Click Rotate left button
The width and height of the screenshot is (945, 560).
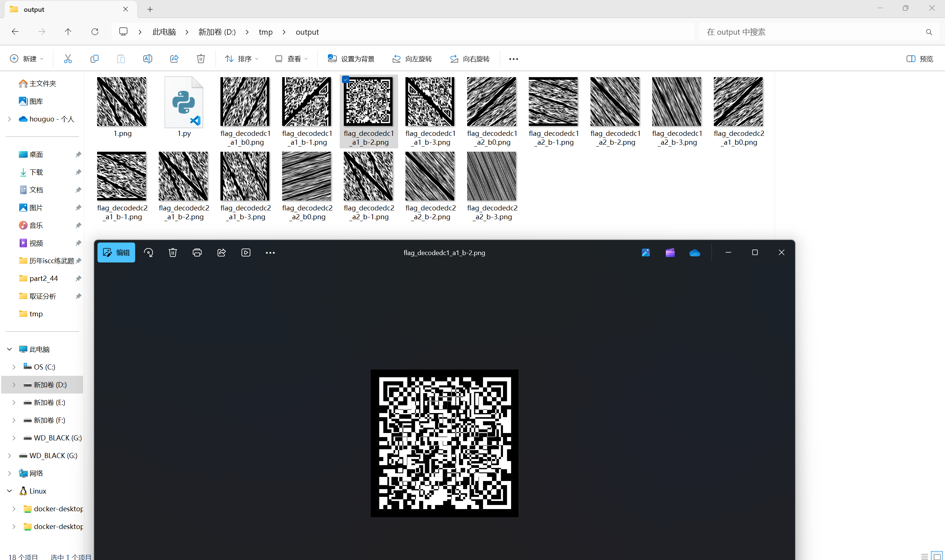412,58
